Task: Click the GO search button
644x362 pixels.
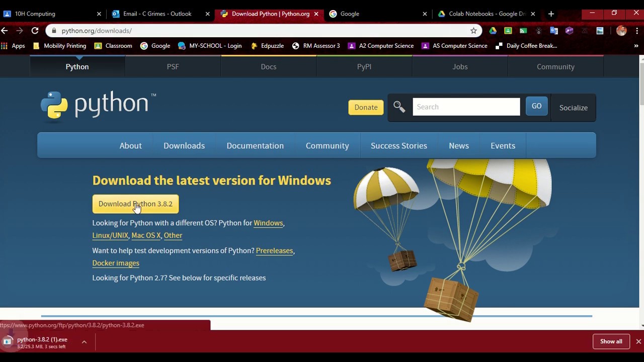Action: point(536,106)
